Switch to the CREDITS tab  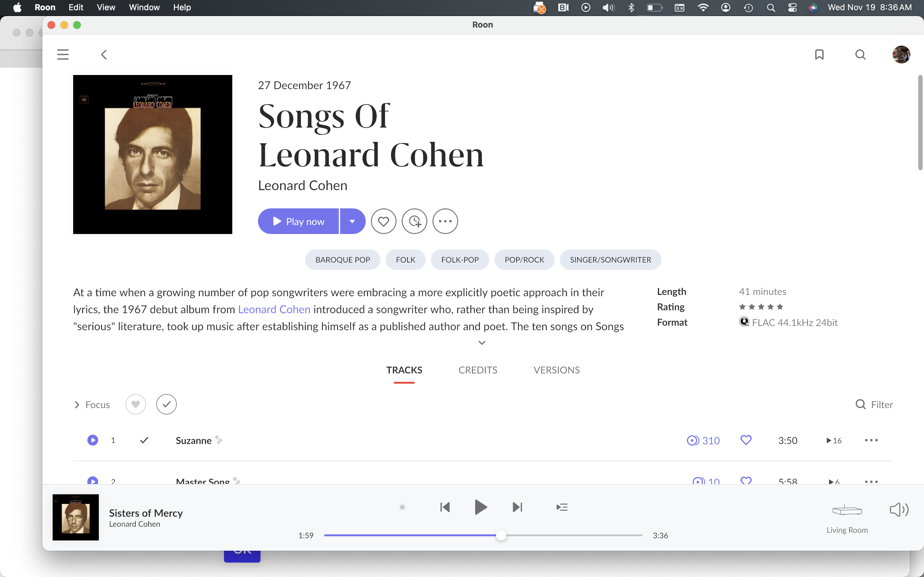coord(478,370)
